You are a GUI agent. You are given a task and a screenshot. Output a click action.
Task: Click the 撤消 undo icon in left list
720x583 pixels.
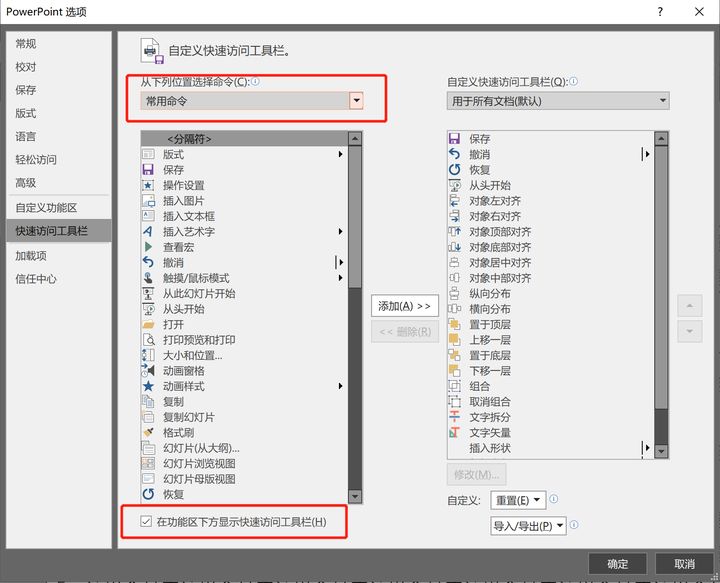[x=148, y=263]
